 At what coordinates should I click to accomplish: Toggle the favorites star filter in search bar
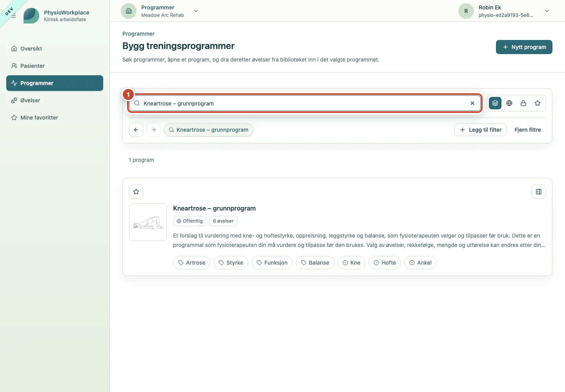[x=538, y=103]
